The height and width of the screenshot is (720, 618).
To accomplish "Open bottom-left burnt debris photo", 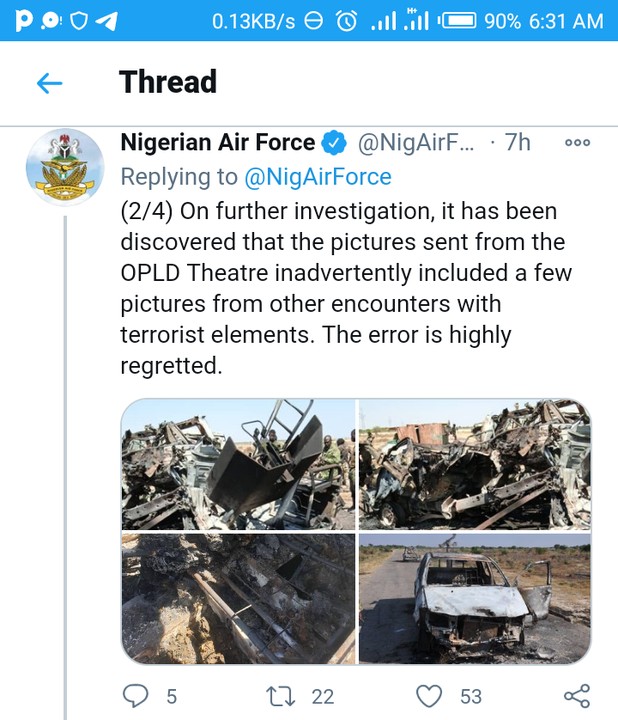I will click(238, 598).
